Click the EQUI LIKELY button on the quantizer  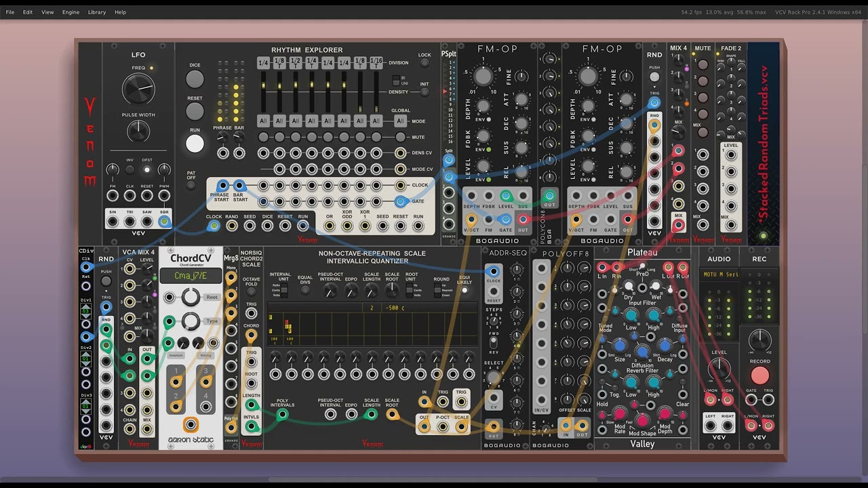(464, 291)
